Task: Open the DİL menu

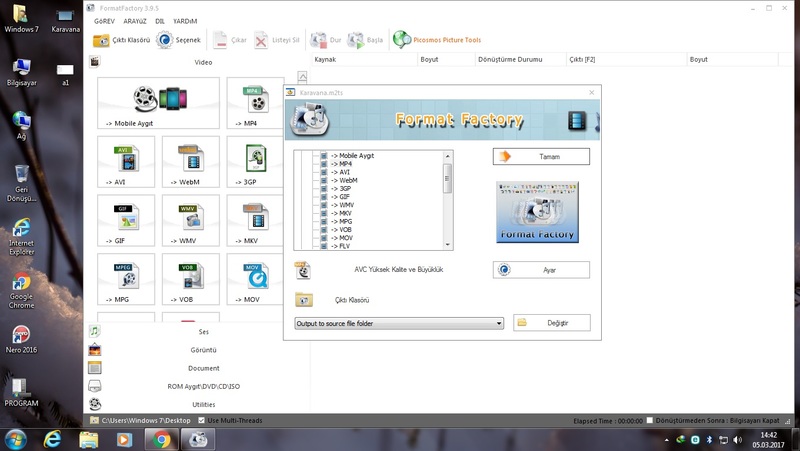Action: (160, 21)
